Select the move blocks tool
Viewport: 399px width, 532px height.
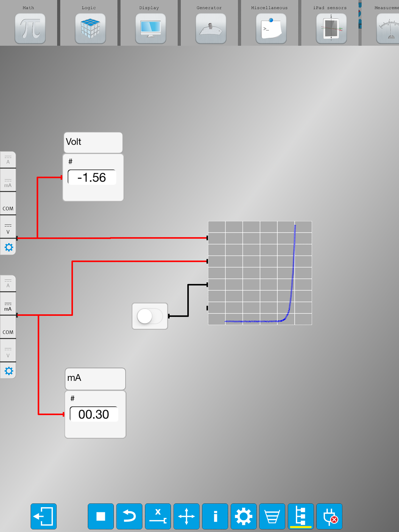point(186,516)
